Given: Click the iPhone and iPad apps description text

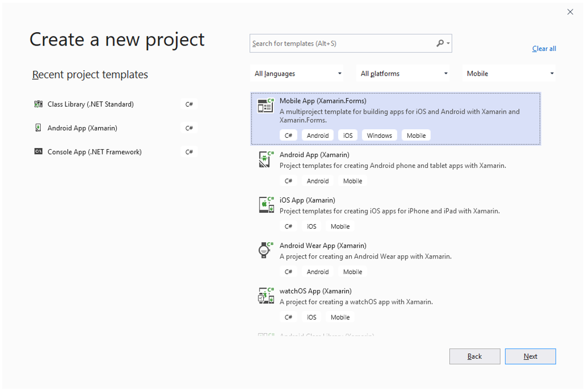Looking at the screenshot, I should pos(389,211).
